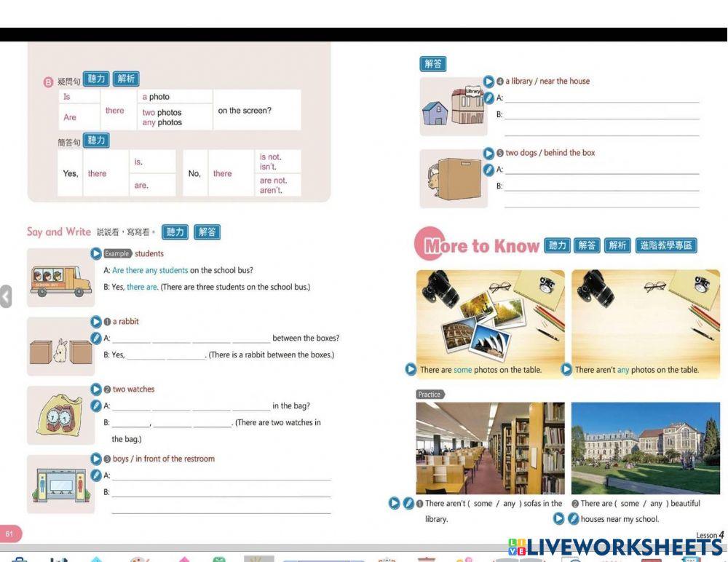The width and height of the screenshot is (728, 562).
Task: Play 'There aren't any photos' sentence audio
Action: click(x=566, y=370)
